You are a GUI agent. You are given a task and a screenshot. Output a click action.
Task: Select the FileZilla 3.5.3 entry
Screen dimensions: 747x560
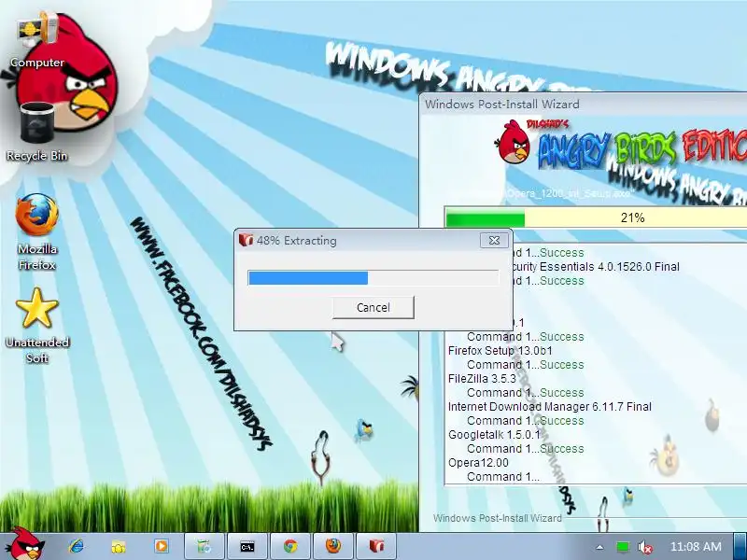[x=482, y=379]
